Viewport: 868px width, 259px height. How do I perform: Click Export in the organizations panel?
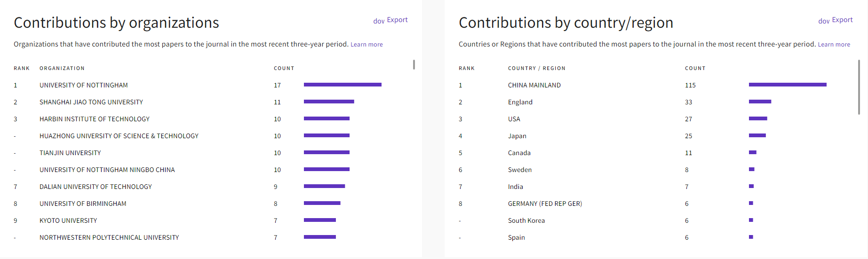pos(397,20)
